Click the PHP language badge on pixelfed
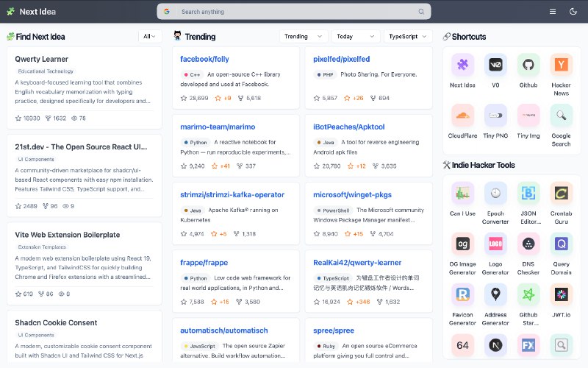 pyautogui.click(x=325, y=75)
